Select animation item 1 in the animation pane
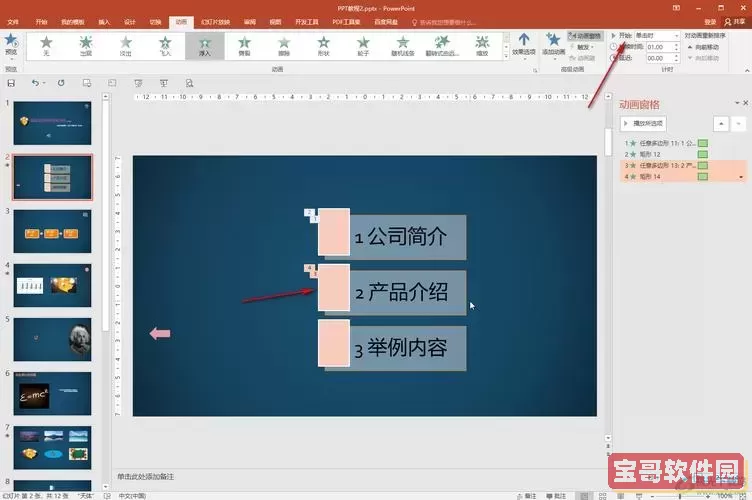 (x=683, y=143)
